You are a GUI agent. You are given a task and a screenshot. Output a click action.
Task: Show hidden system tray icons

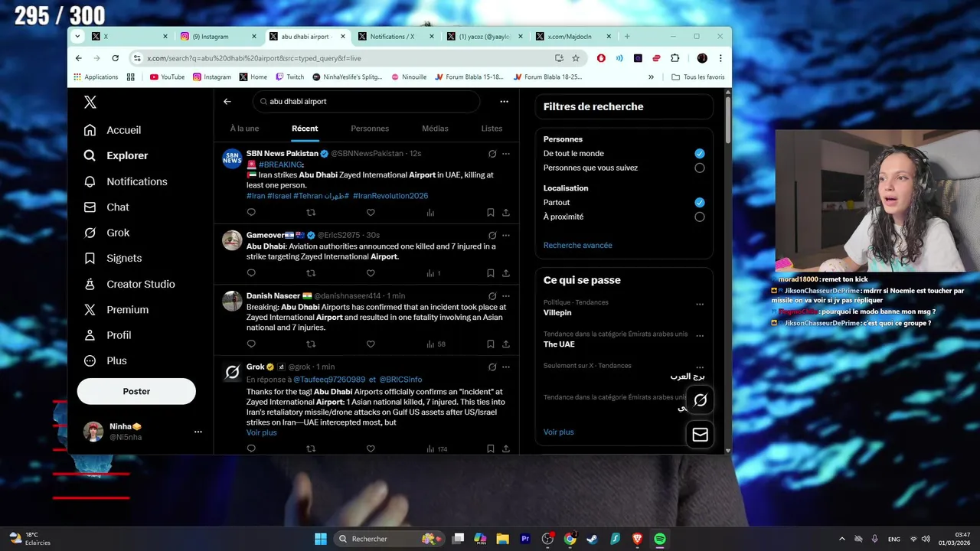coord(842,539)
